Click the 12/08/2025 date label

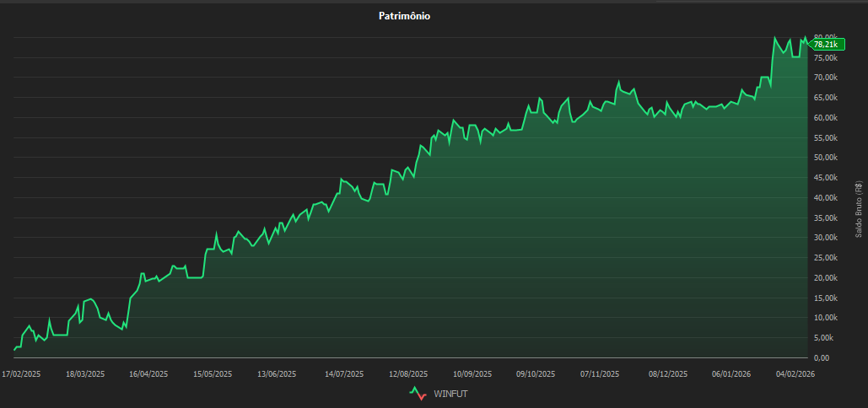click(x=408, y=373)
